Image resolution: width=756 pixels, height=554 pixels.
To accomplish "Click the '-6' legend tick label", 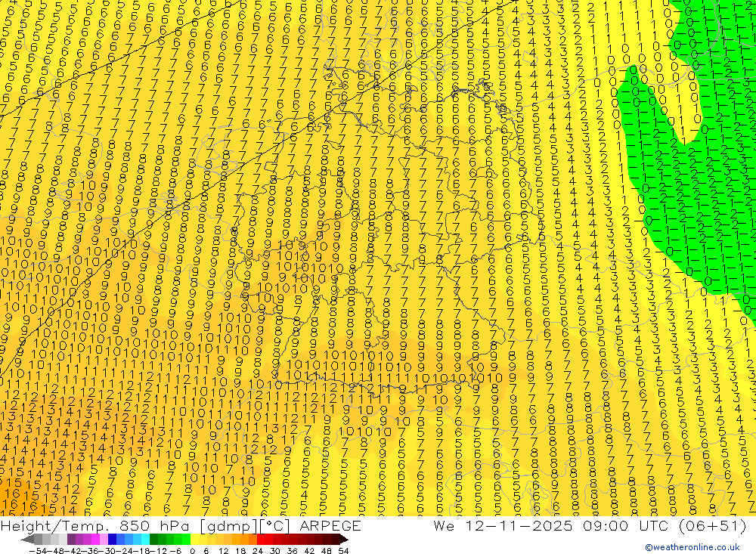I will 175,551.
